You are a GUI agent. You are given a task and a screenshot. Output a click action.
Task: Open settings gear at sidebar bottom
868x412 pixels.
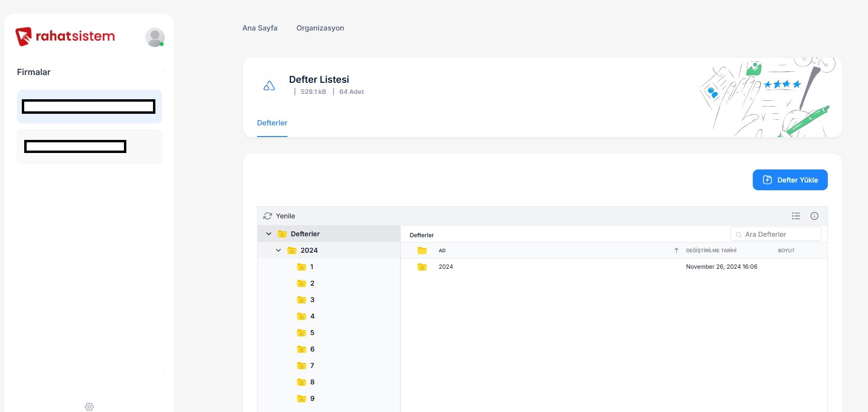point(89,407)
